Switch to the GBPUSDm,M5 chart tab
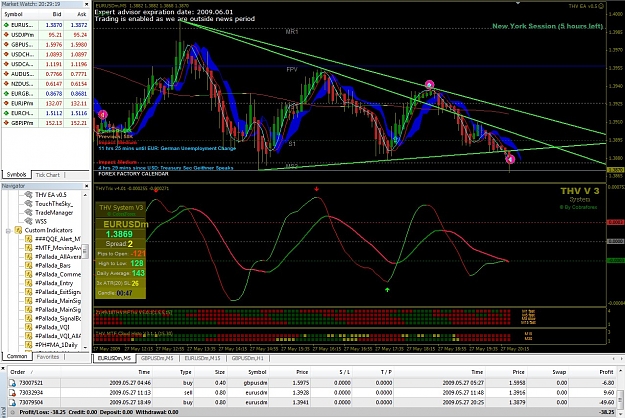The image size is (625, 418). click(157, 358)
